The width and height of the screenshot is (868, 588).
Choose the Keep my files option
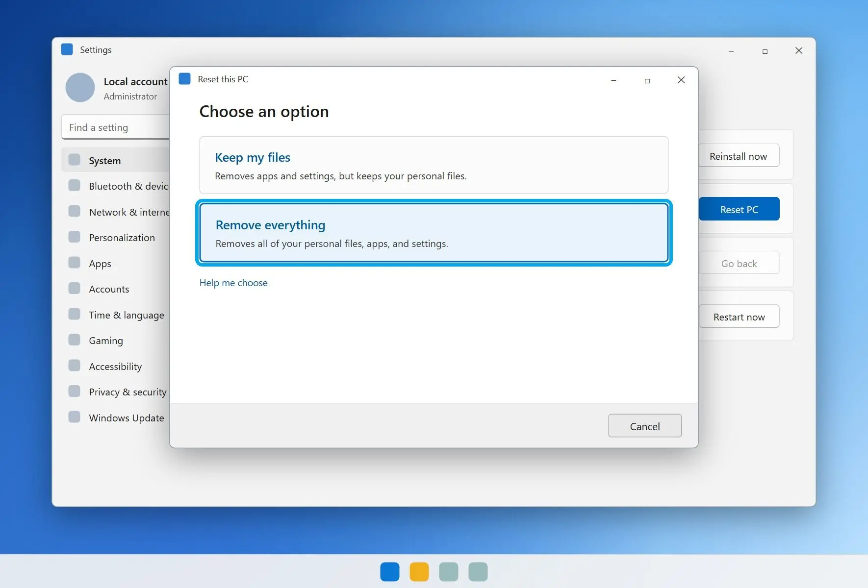[x=434, y=165]
